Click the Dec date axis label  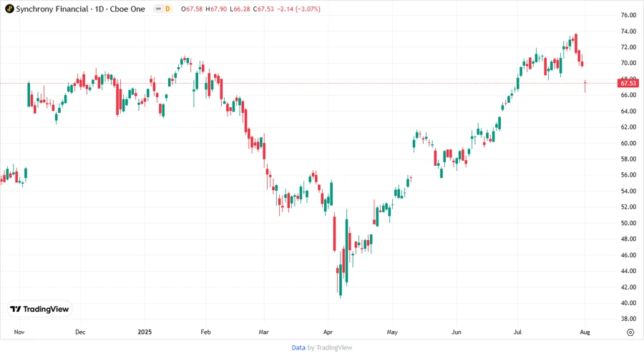80,332
